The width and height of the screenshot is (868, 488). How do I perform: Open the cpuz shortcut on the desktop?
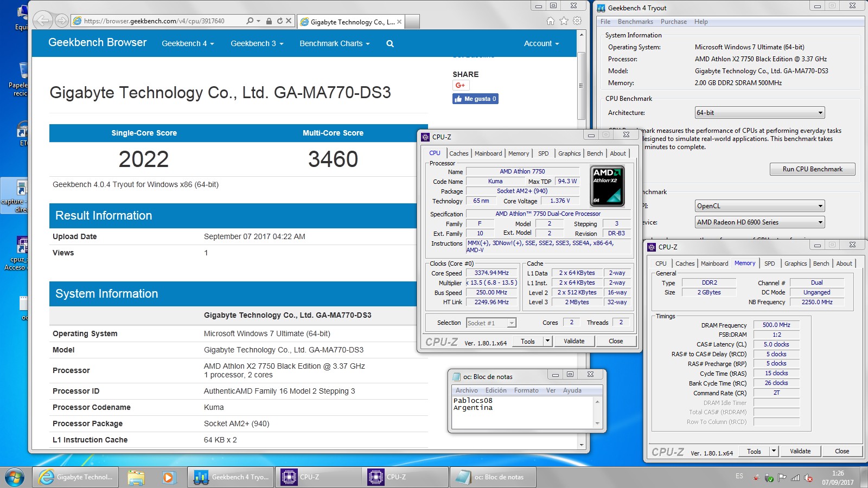click(21, 252)
